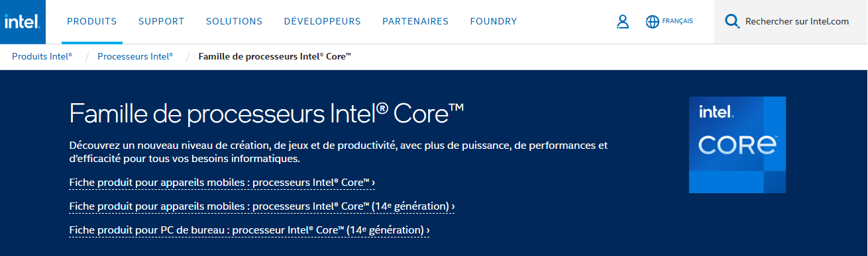868x256 pixels.
Task: Open the Développeurs menu
Action: 322,22
